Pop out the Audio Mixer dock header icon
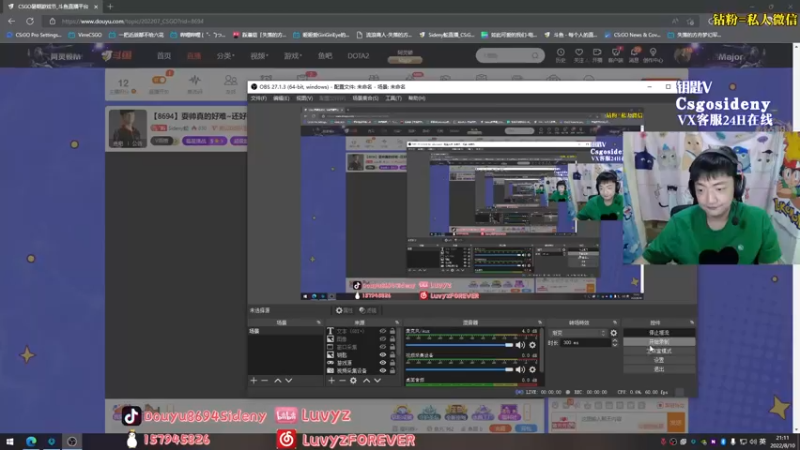 (x=540, y=322)
